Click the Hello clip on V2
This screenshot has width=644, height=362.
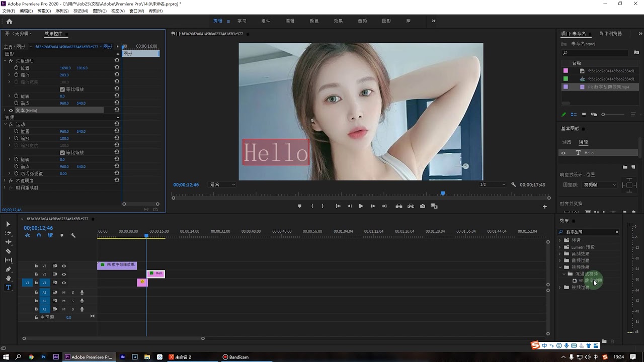click(155, 274)
